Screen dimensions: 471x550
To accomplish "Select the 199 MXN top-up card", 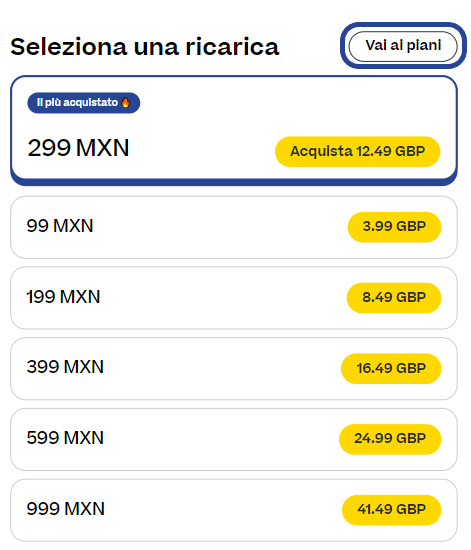I will pos(234,298).
